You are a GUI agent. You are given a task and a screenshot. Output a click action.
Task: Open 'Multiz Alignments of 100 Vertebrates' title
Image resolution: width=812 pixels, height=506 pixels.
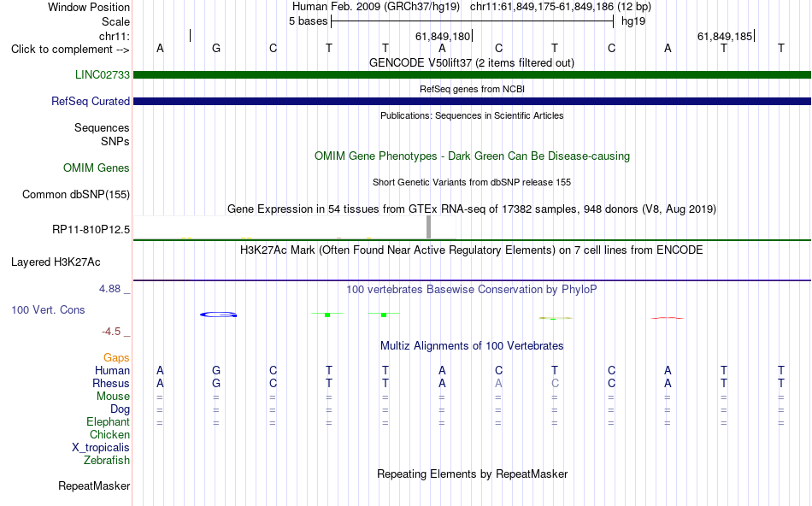(472, 346)
